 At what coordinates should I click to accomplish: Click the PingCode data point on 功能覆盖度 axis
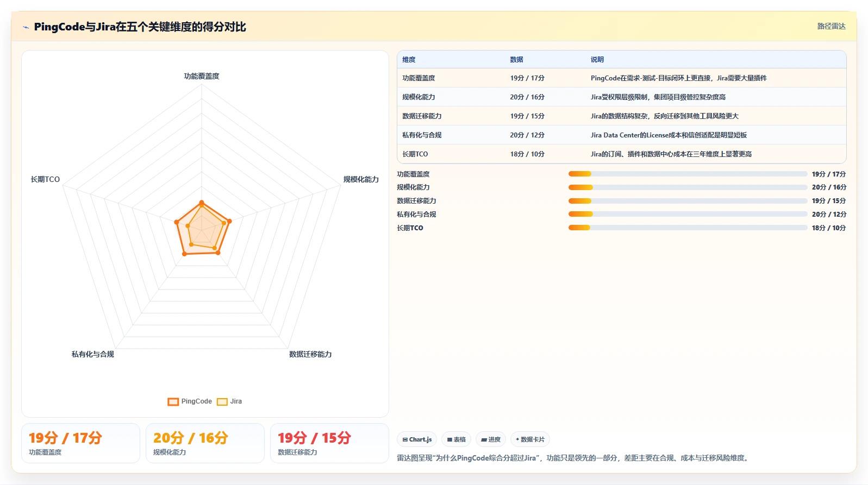pos(202,203)
